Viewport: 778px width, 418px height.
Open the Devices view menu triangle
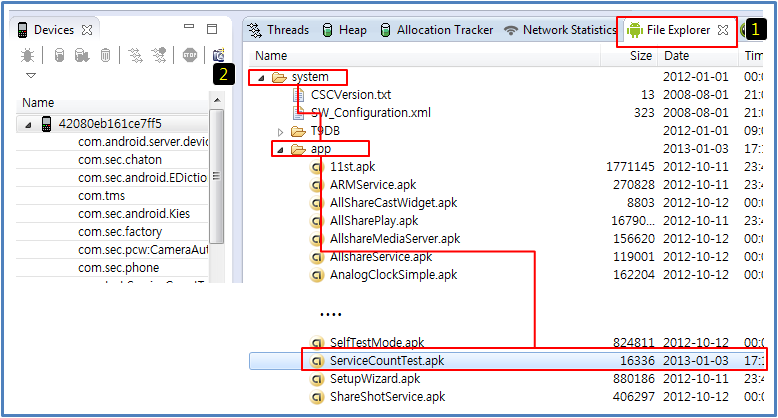[x=31, y=75]
